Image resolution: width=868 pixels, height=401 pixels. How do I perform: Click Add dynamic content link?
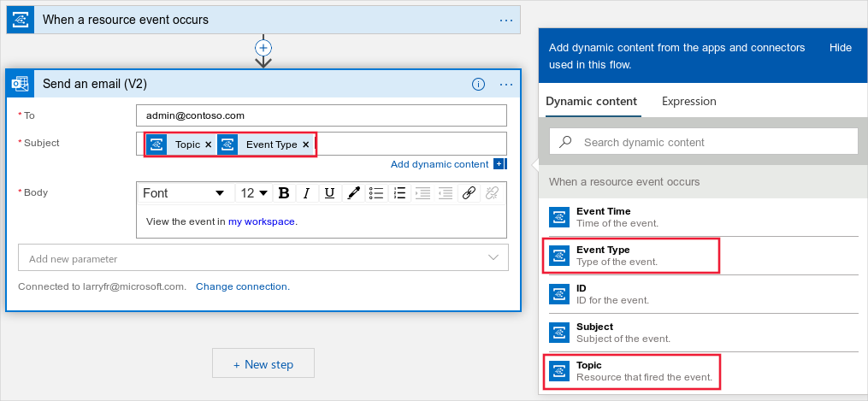[440, 164]
